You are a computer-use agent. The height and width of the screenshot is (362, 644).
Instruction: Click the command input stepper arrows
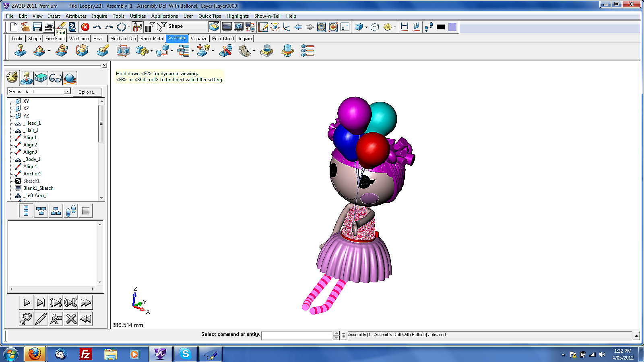[x=336, y=335]
